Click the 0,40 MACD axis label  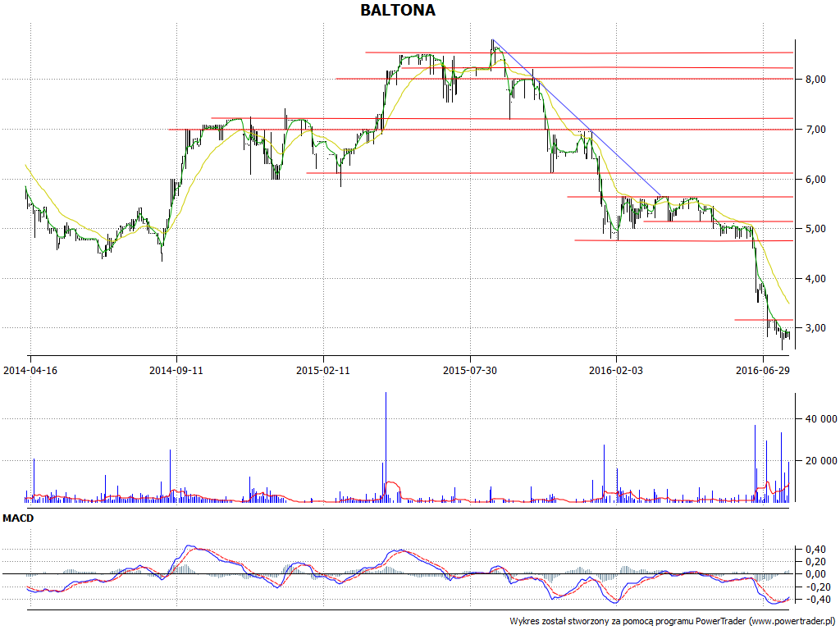click(x=815, y=549)
